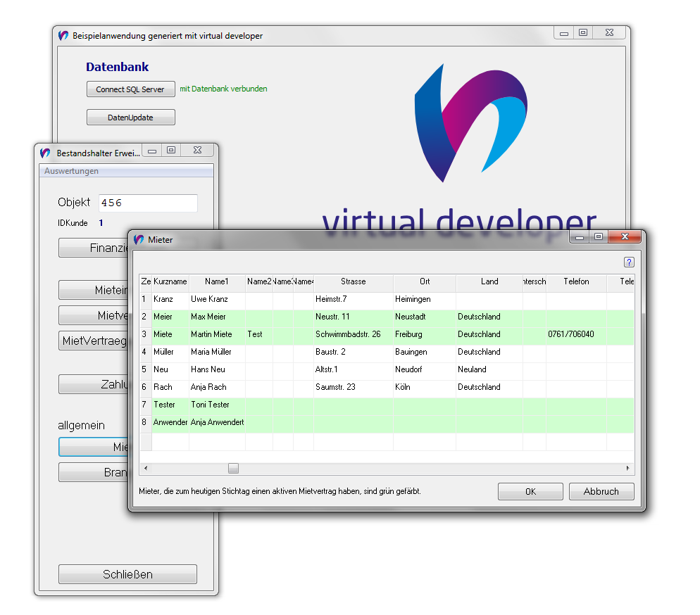Screen dimensions: 700x615
Task: Click the Telefon column header
Action: (x=576, y=281)
